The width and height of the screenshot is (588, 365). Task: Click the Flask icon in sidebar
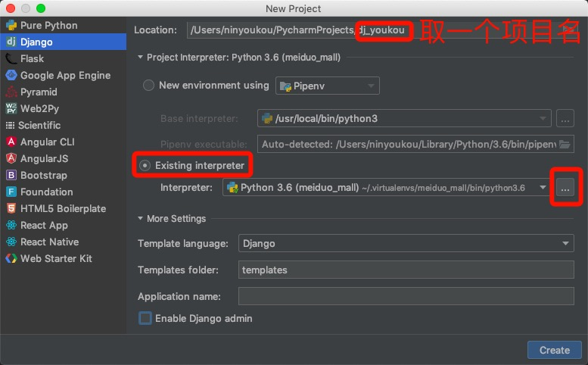[11, 58]
